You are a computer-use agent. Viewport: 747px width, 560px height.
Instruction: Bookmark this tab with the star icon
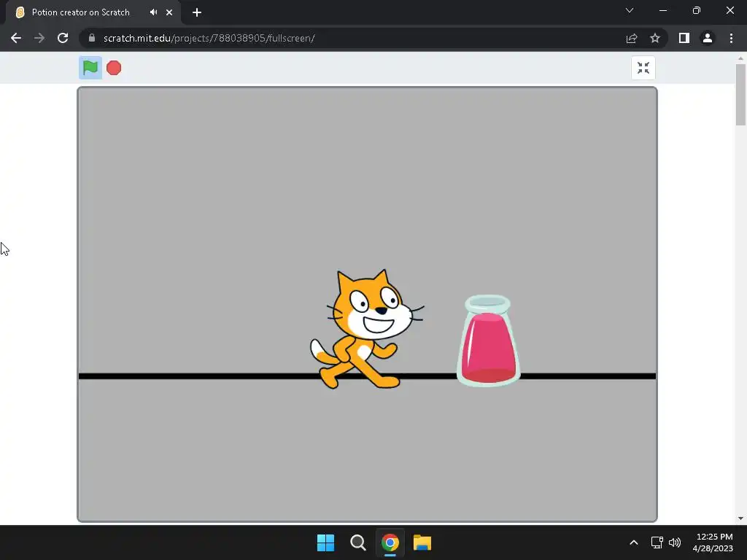[x=655, y=38]
